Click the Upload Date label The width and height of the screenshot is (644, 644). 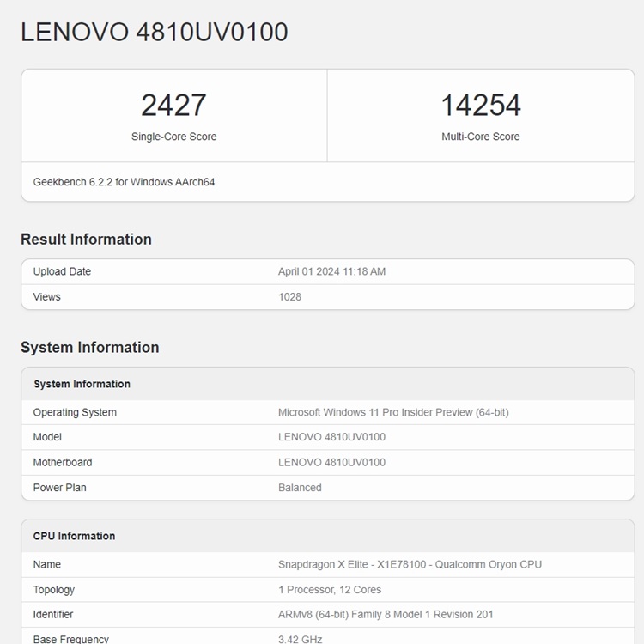click(62, 271)
